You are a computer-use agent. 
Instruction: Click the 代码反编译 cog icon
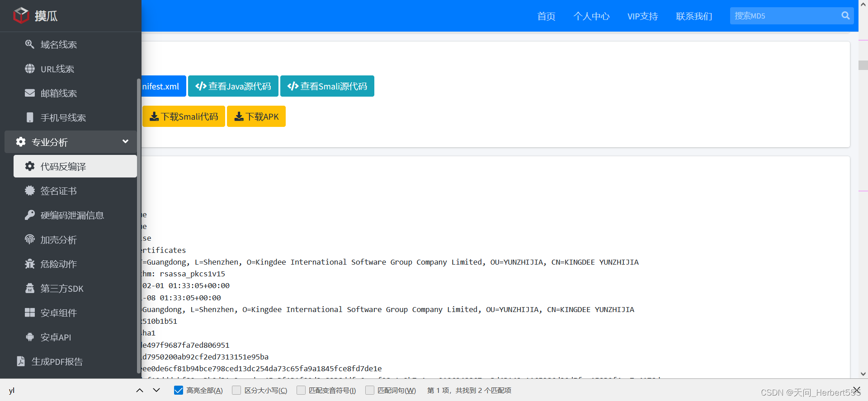click(x=29, y=166)
